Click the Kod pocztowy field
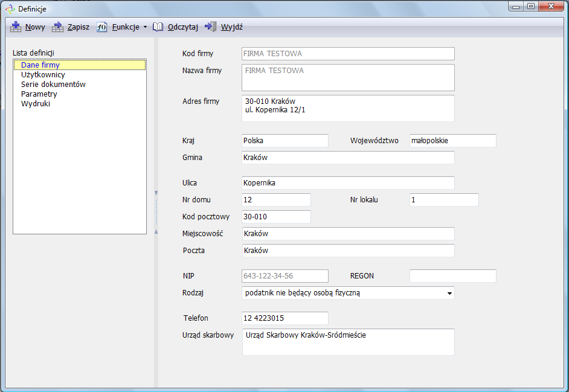The height and width of the screenshot is (392, 569). 276,217
